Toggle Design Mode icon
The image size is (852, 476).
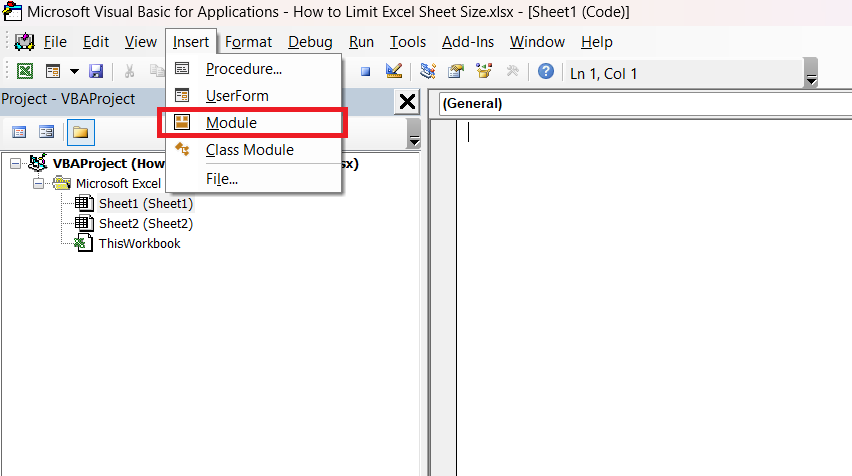point(394,71)
